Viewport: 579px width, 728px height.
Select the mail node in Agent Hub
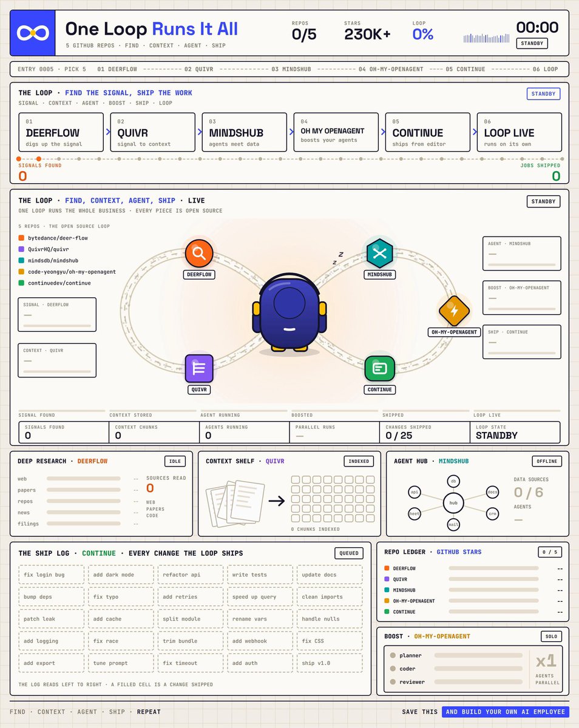click(x=453, y=524)
